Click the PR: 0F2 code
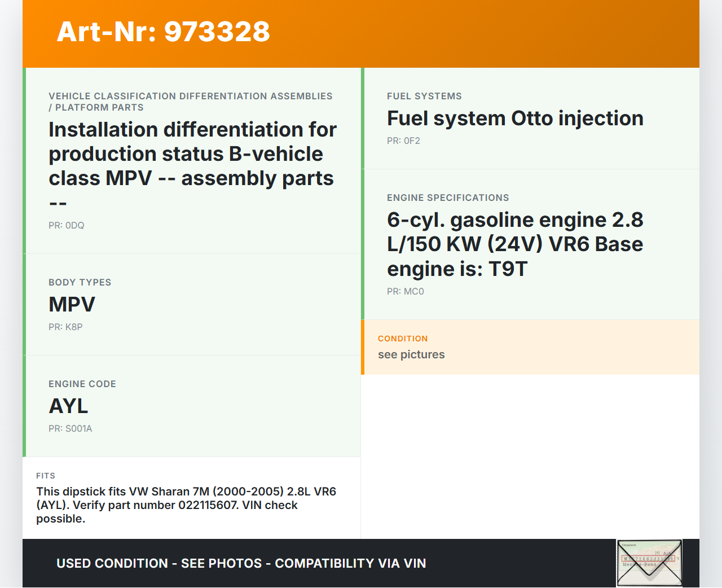 pyautogui.click(x=403, y=141)
